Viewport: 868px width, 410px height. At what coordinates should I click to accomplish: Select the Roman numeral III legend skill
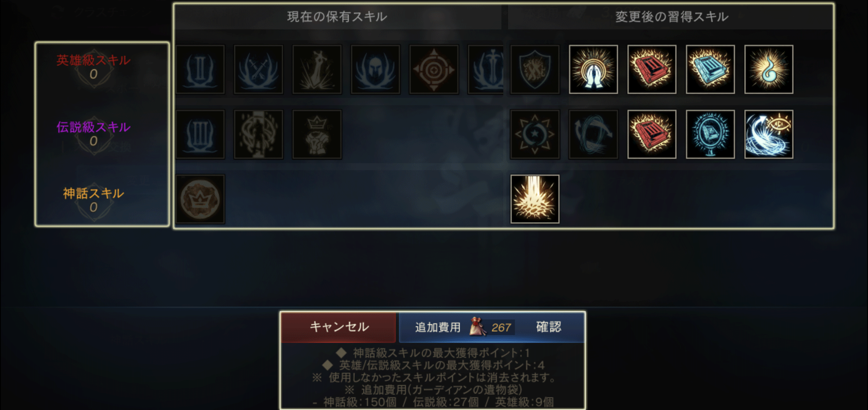[200, 134]
